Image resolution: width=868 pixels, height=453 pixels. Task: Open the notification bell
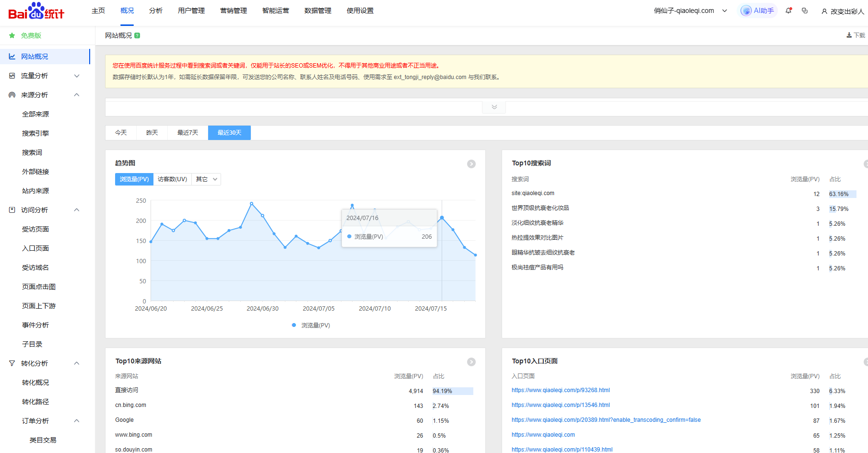tap(788, 11)
